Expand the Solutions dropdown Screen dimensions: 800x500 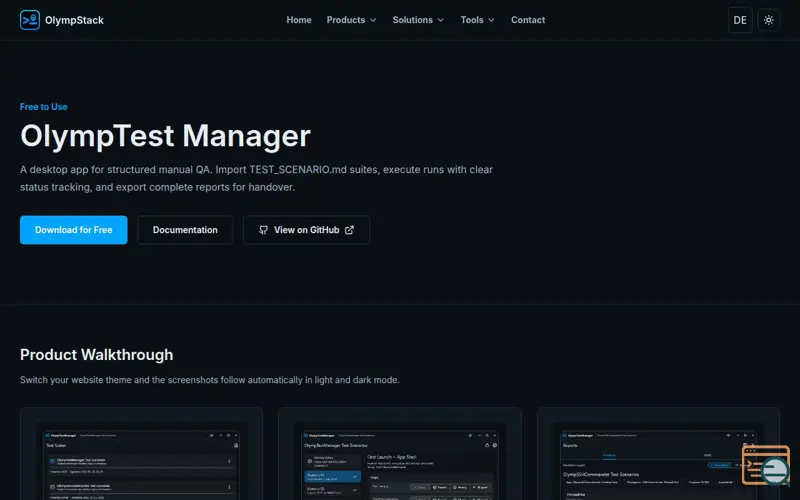coord(418,20)
